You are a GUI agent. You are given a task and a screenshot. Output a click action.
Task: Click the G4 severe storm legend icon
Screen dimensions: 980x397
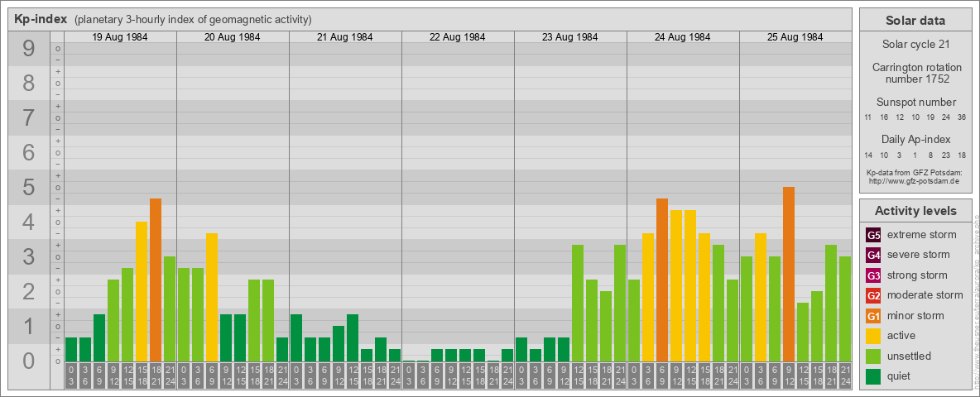click(x=873, y=256)
